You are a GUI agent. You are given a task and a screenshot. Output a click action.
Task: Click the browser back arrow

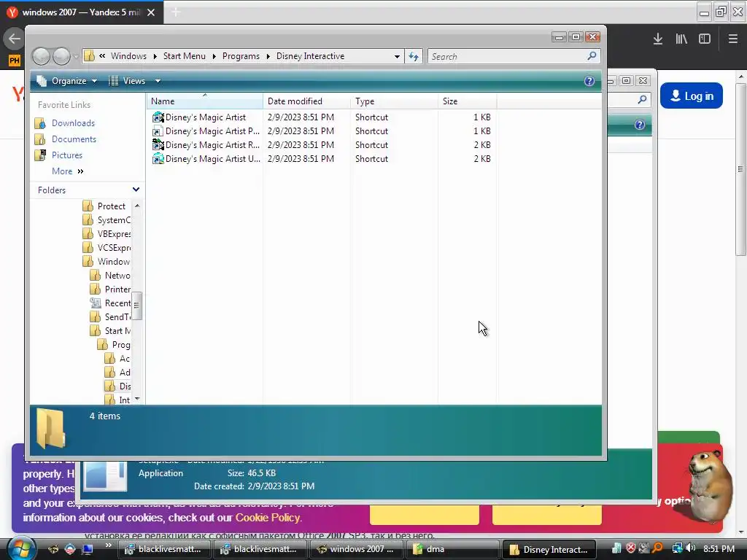point(14,39)
